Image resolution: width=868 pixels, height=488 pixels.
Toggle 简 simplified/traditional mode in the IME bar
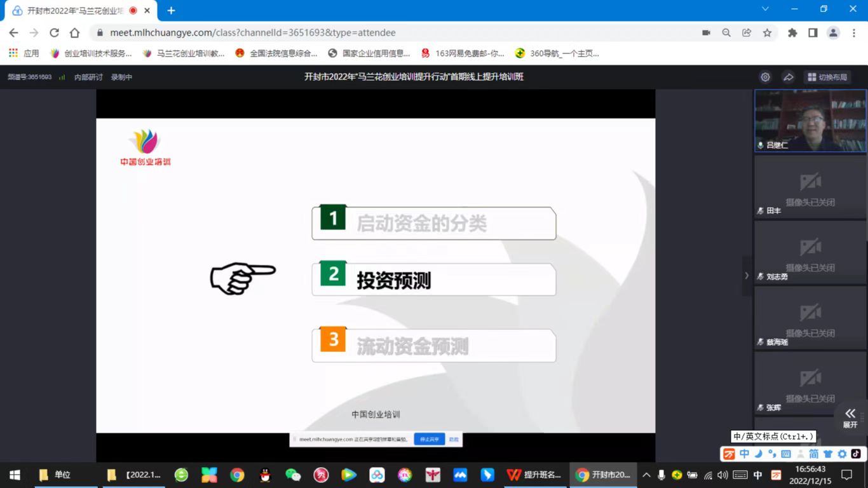coord(813,454)
